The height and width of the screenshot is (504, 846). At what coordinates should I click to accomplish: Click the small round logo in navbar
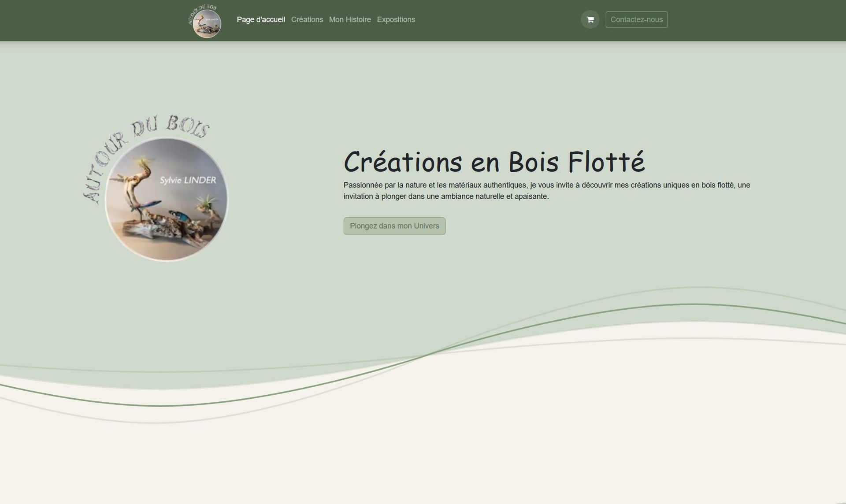click(x=206, y=21)
